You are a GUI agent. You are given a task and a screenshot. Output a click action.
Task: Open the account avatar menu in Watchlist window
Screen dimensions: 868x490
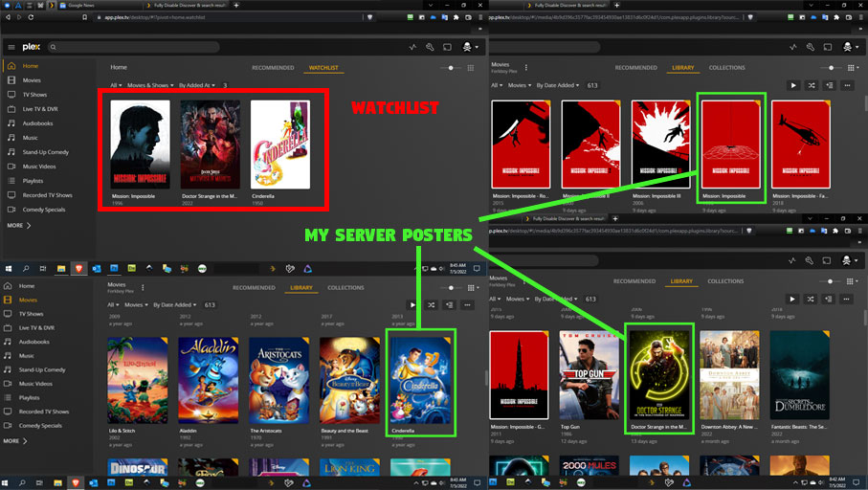point(469,47)
